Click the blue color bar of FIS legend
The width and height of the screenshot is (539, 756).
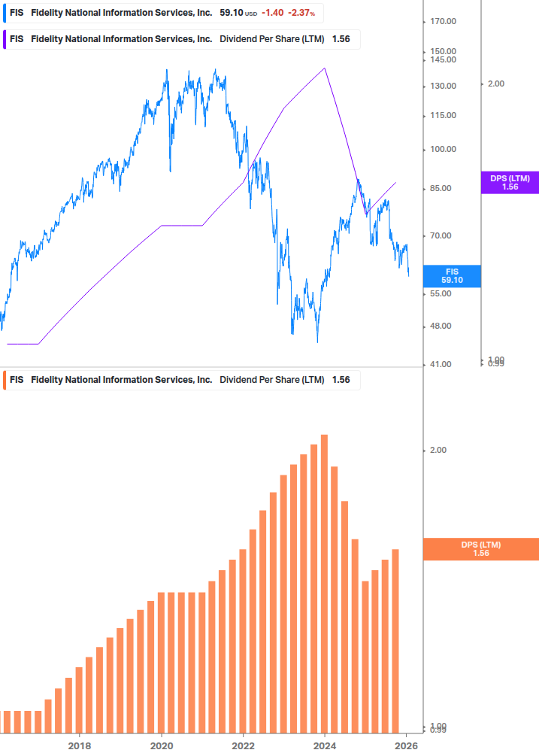(x=5, y=13)
